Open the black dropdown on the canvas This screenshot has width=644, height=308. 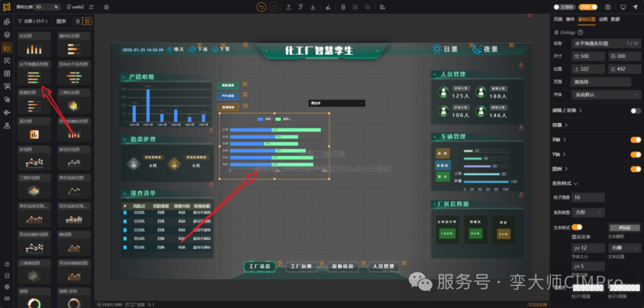337,103
